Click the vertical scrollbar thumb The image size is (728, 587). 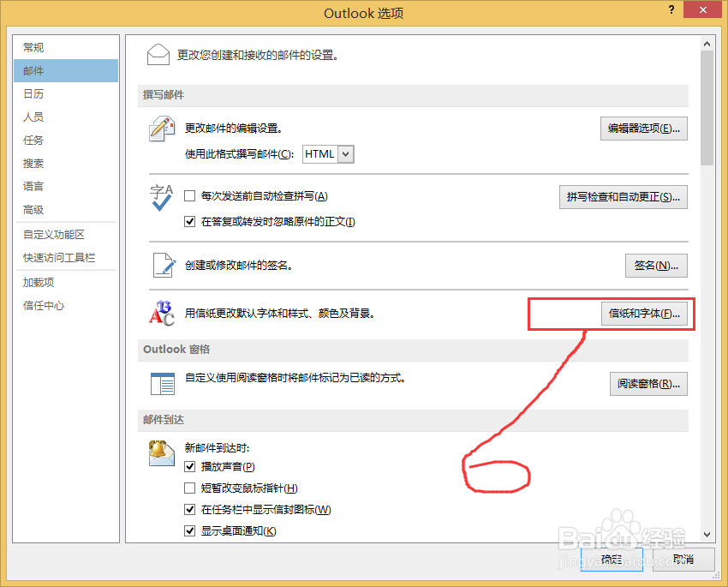pyautogui.click(x=707, y=108)
